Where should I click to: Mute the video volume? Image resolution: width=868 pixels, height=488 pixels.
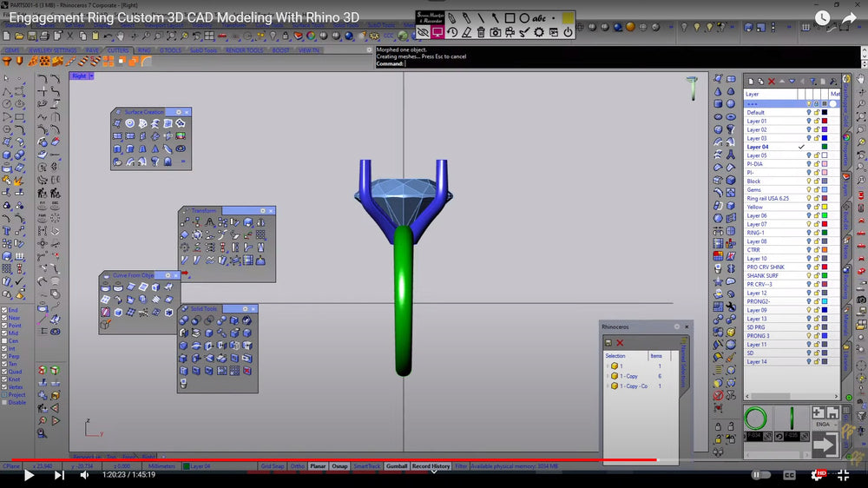(84, 475)
